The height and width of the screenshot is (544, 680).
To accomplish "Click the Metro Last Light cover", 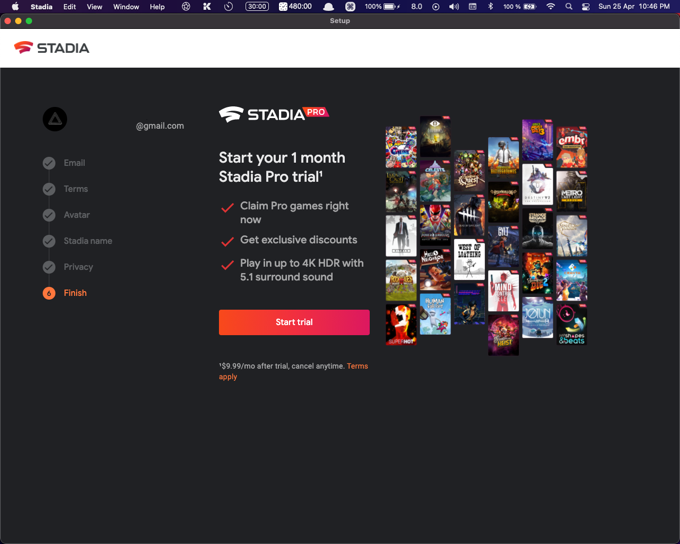I will click(571, 191).
